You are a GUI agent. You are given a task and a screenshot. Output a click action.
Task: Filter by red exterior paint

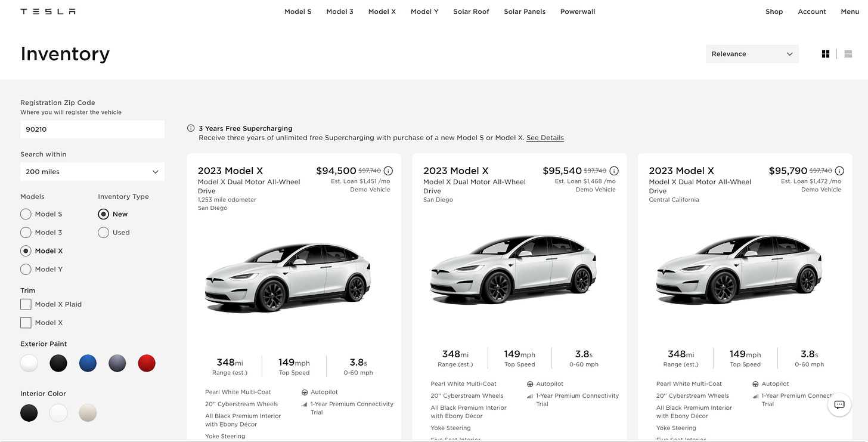click(x=147, y=363)
